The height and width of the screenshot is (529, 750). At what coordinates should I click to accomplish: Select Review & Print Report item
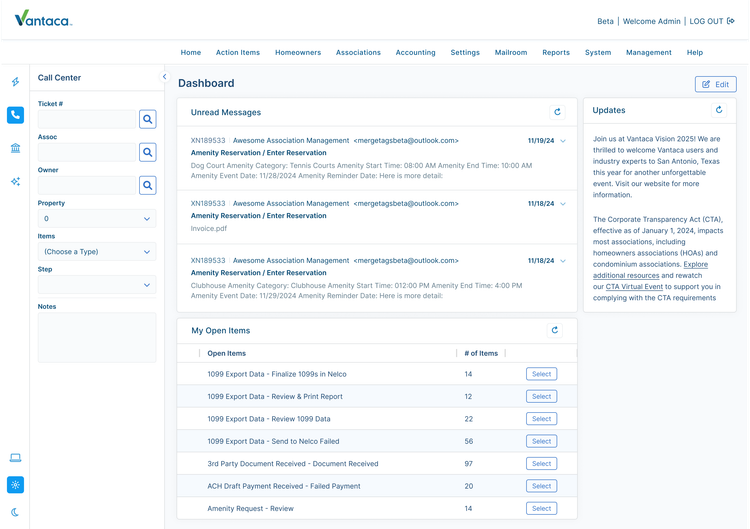click(541, 397)
